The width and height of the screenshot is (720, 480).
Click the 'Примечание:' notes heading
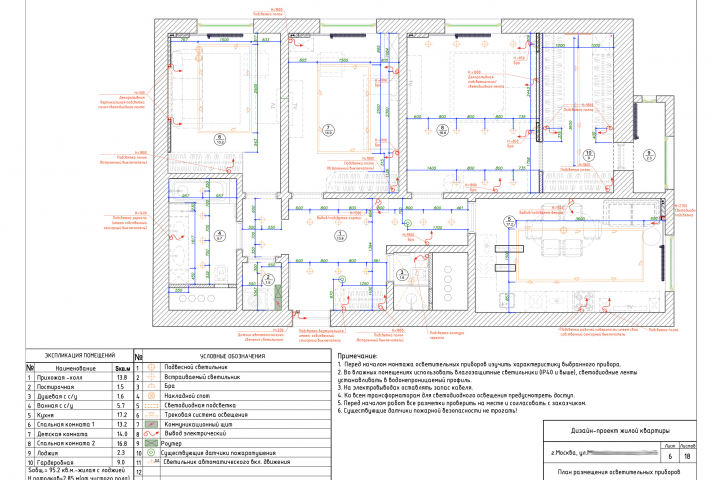coord(358,356)
